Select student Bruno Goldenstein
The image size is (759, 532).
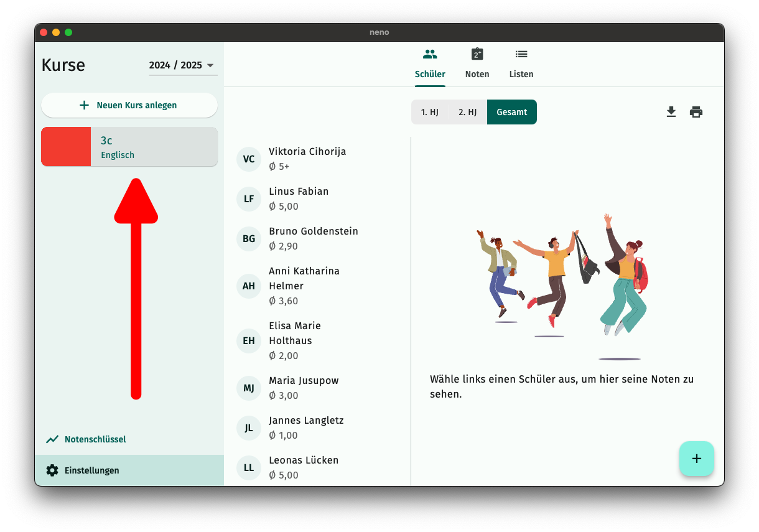[x=317, y=238]
